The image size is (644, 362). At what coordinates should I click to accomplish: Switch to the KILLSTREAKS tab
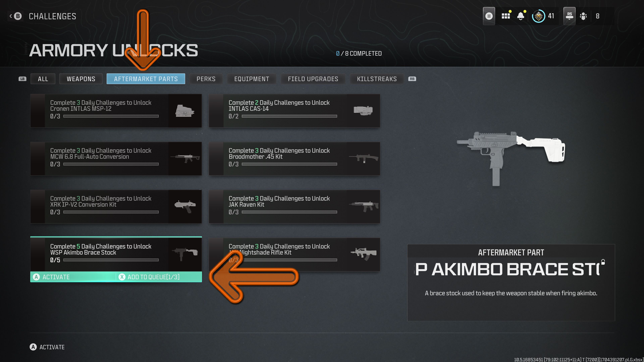376,79
